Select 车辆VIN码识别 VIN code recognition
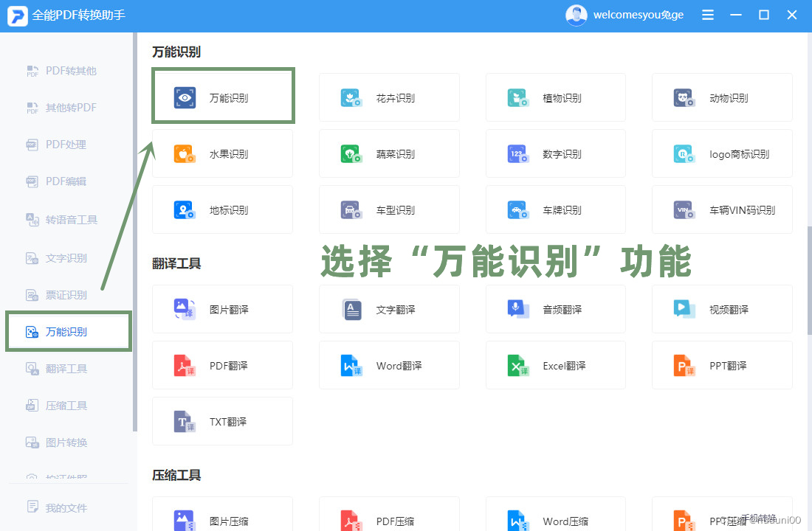The image size is (812, 531). (x=722, y=209)
